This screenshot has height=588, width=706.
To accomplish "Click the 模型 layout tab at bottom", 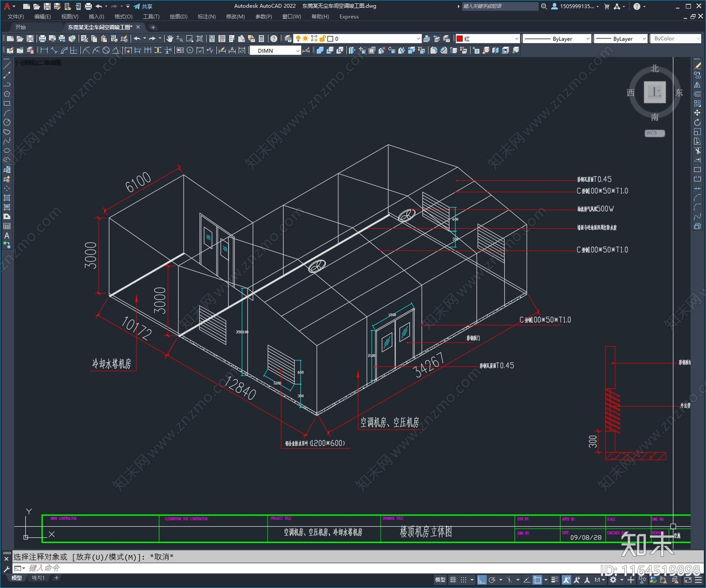I will pos(17,578).
